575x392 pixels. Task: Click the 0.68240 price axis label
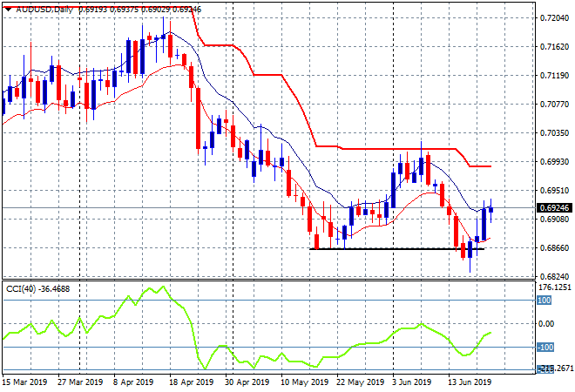[554, 277]
